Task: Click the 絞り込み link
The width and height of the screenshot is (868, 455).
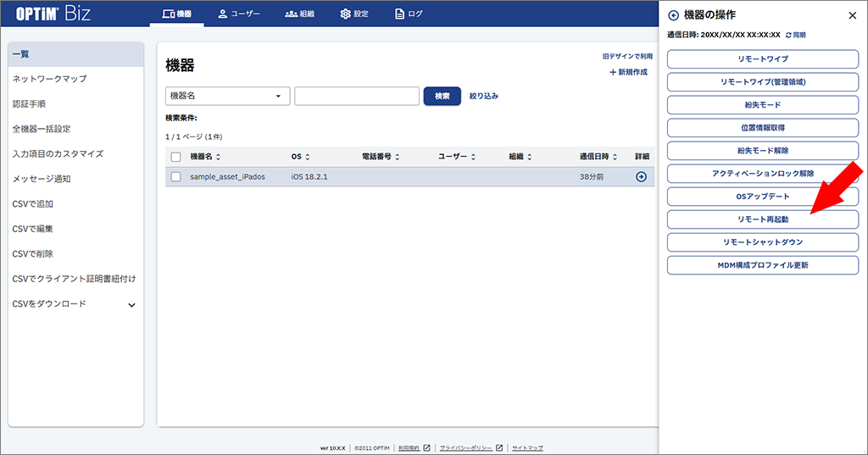Action: 484,96
